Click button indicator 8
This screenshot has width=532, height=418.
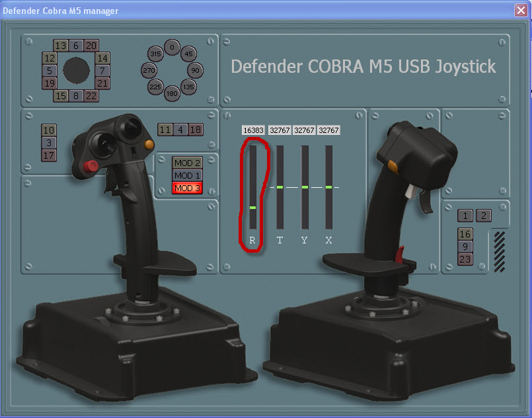point(76,96)
